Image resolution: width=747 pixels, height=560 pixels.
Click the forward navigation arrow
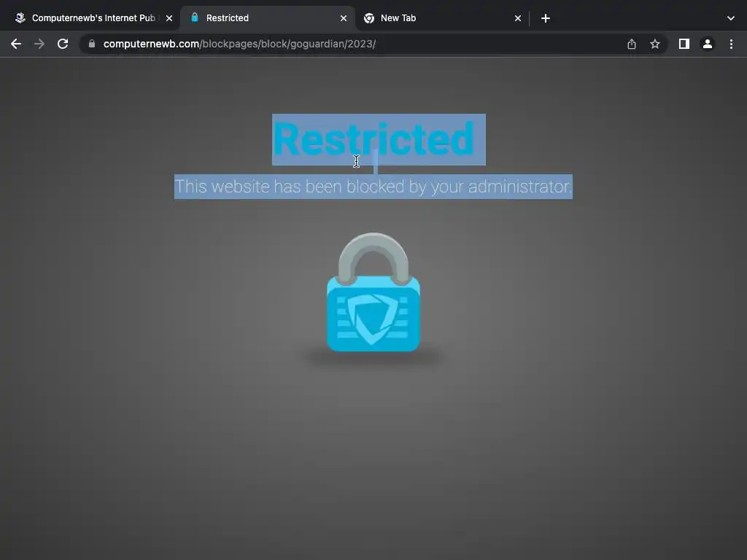click(39, 44)
